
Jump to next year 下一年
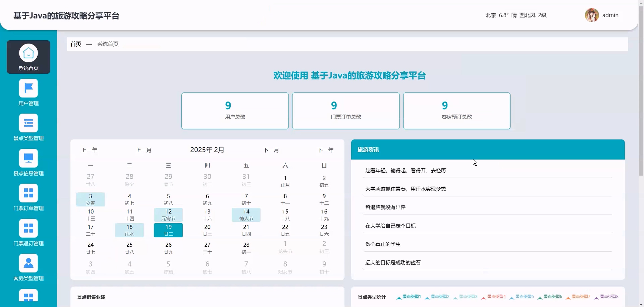325,150
